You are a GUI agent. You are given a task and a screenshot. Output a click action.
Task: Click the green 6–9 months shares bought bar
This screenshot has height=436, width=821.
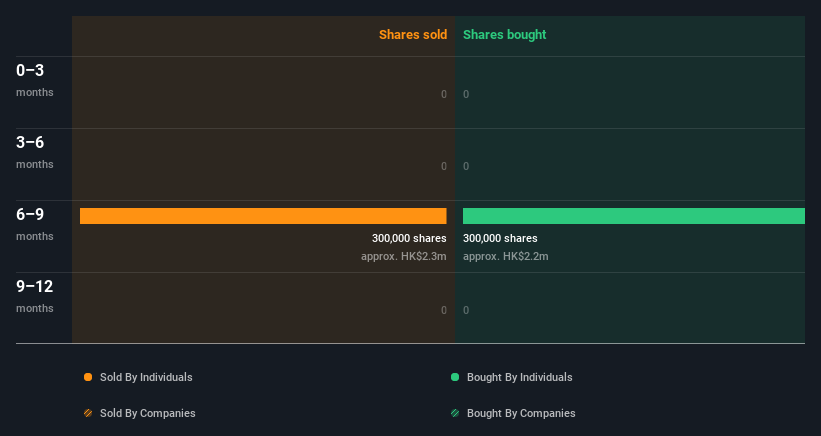pos(634,216)
